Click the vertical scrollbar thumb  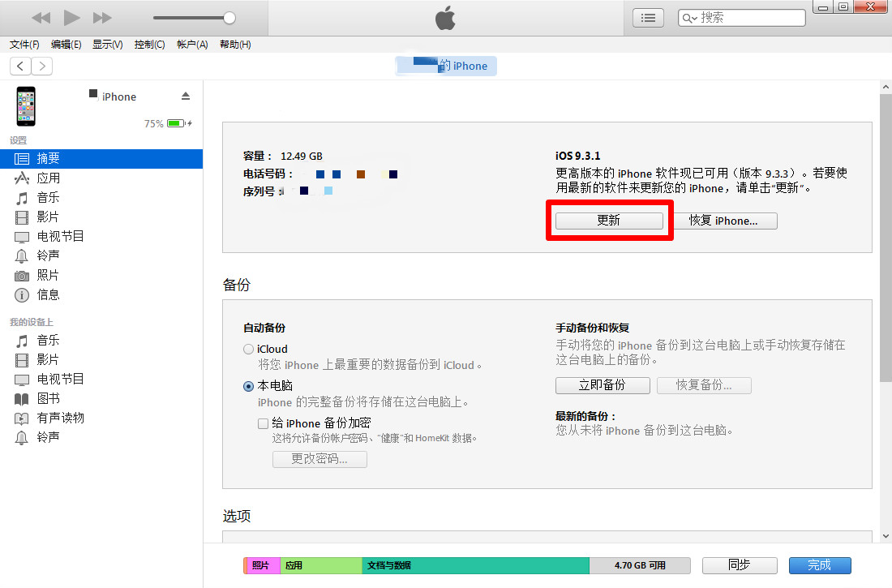tap(886, 238)
